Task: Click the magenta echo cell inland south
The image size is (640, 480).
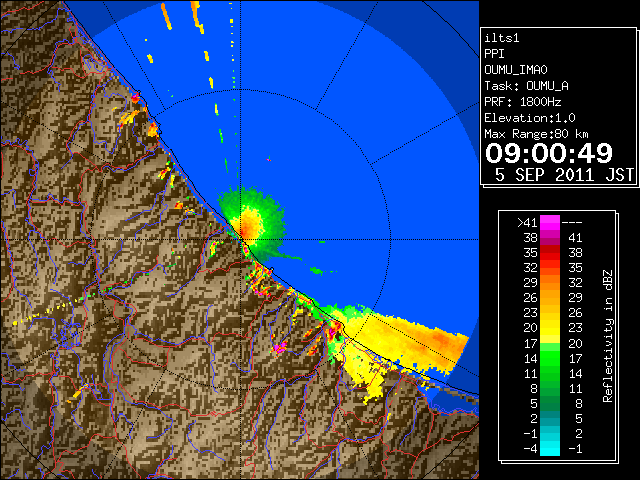Action: [x=280, y=347]
